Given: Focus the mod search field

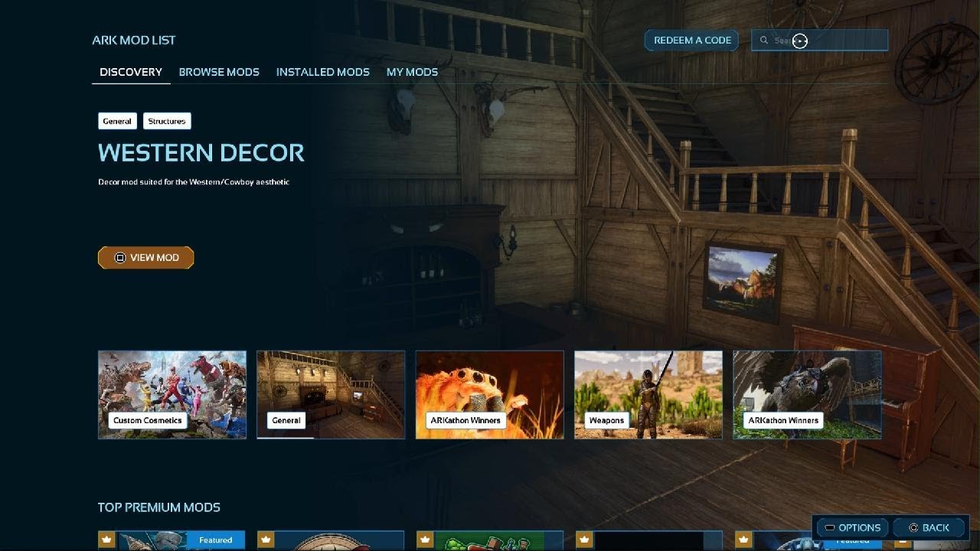Looking at the screenshot, I should pyautogui.click(x=820, y=41).
